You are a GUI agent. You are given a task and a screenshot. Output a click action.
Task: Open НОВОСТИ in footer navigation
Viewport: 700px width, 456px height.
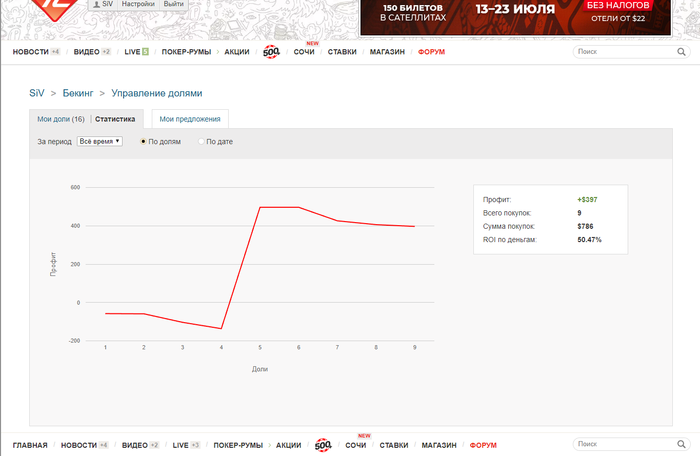click(79, 445)
